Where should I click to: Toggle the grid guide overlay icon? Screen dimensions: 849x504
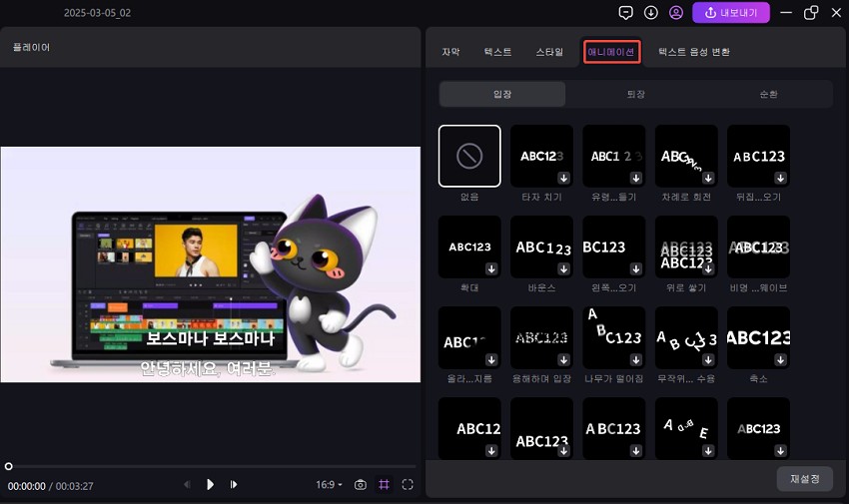pyautogui.click(x=384, y=484)
